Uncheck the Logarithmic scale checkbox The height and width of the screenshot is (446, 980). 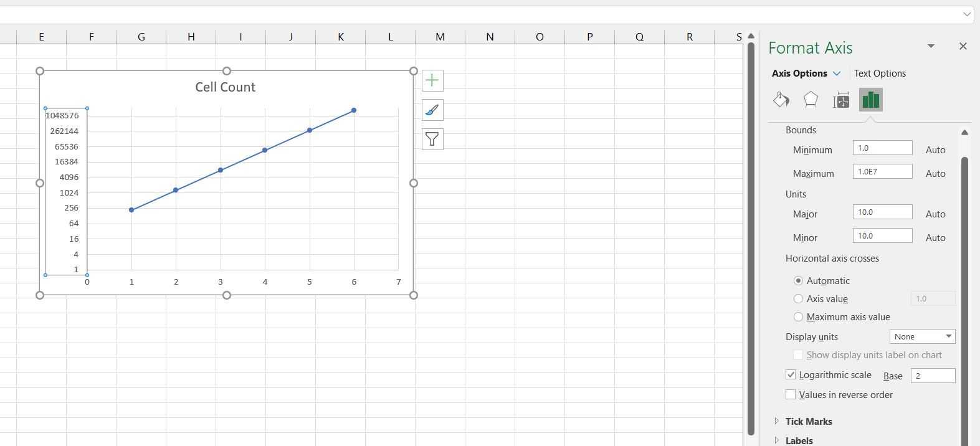click(791, 375)
